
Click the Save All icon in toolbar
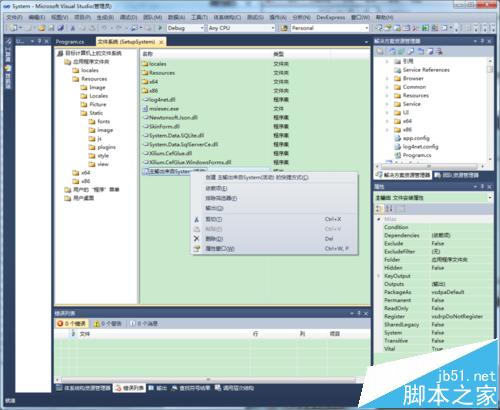pyautogui.click(x=60, y=28)
